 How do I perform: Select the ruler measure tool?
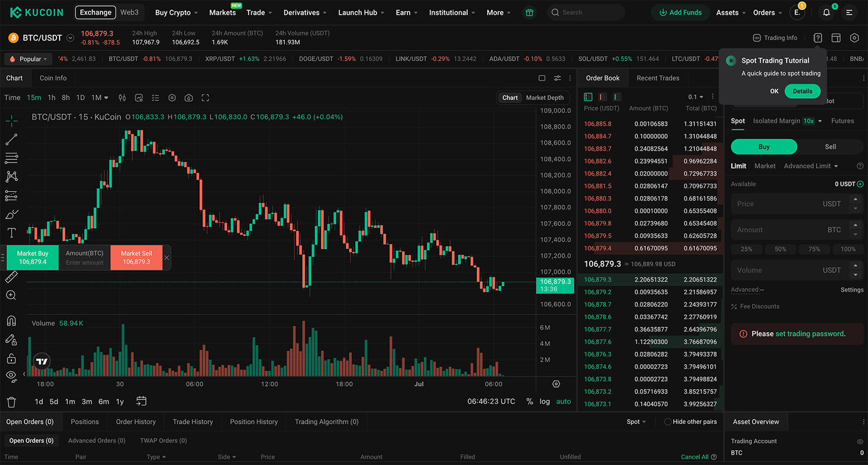coord(11,277)
